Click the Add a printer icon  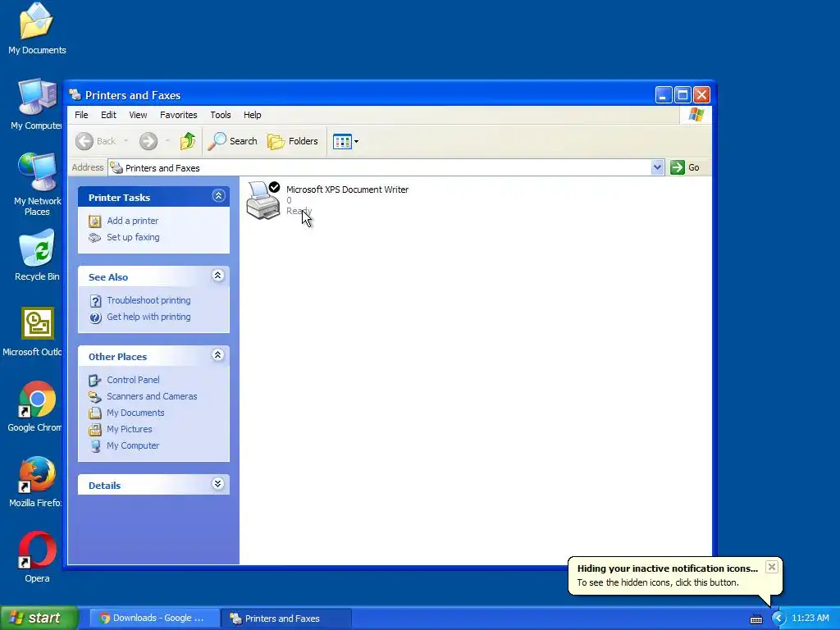coord(95,221)
